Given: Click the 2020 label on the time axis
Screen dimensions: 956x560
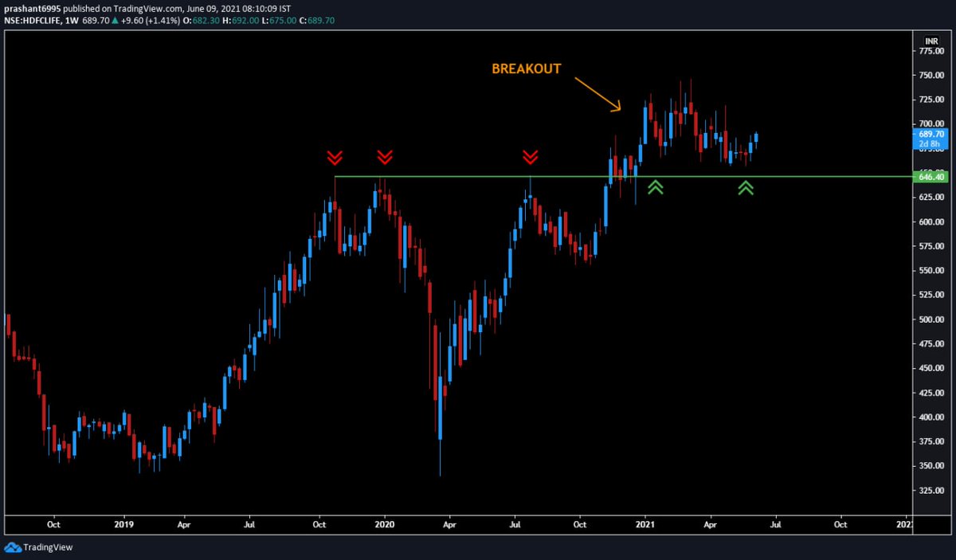Looking at the screenshot, I should [384, 525].
